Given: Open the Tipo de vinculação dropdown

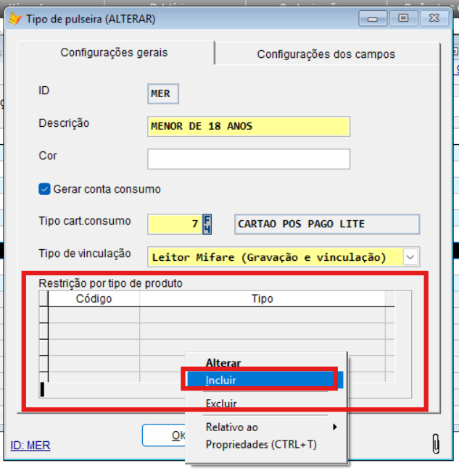Looking at the screenshot, I should (x=411, y=256).
